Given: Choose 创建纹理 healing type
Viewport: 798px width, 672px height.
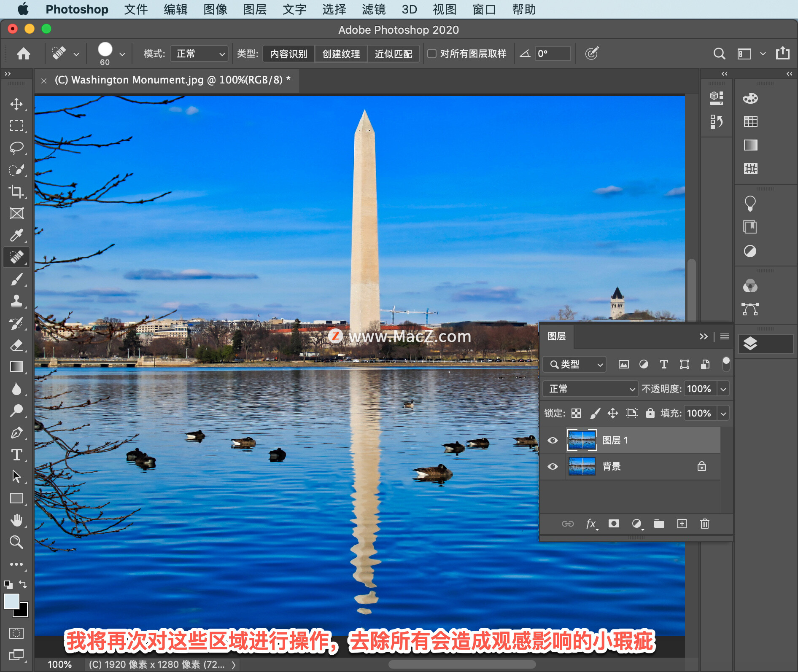Looking at the screenshot, I should click(x=341, y=54).
